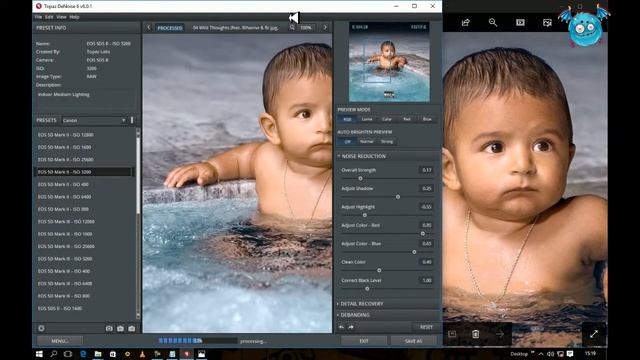Launch Microsoft Edge from the taskbar
Viewport: 640px width, 360px height.
point(83,354)
